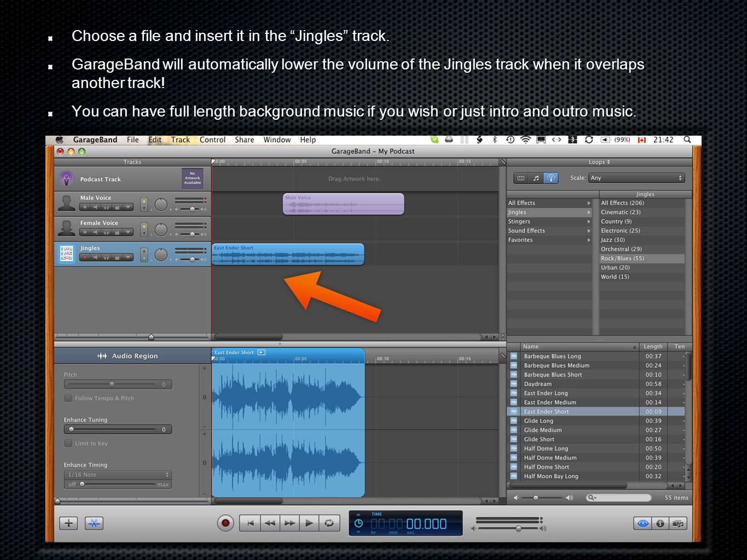Viewport: 747px width, 560px height.
Task: Click the fast-forward transport button
Action: point(289,523)
